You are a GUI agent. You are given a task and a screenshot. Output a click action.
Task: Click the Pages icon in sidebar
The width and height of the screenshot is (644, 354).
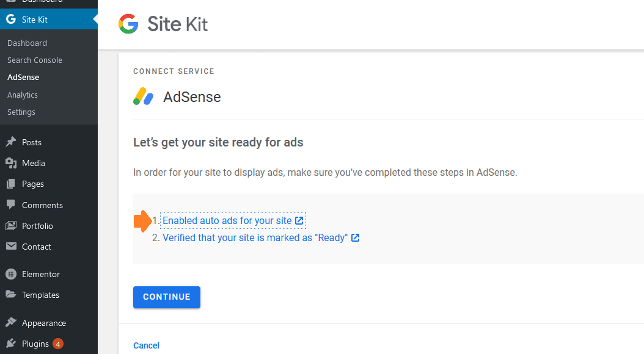(11, 184)
